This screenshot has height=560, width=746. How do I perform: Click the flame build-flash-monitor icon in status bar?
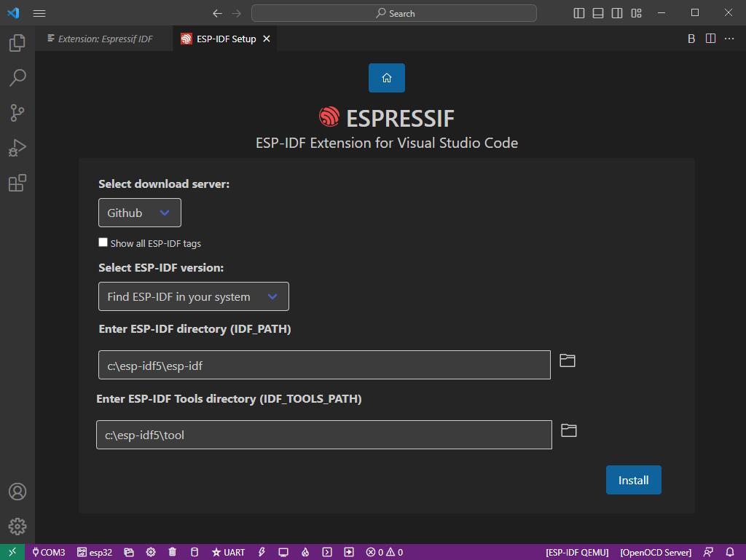pos(305,552)
